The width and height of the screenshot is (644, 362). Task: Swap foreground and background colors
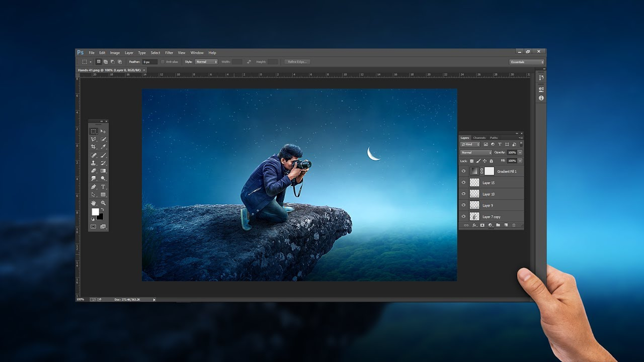(x=103, y=210)
